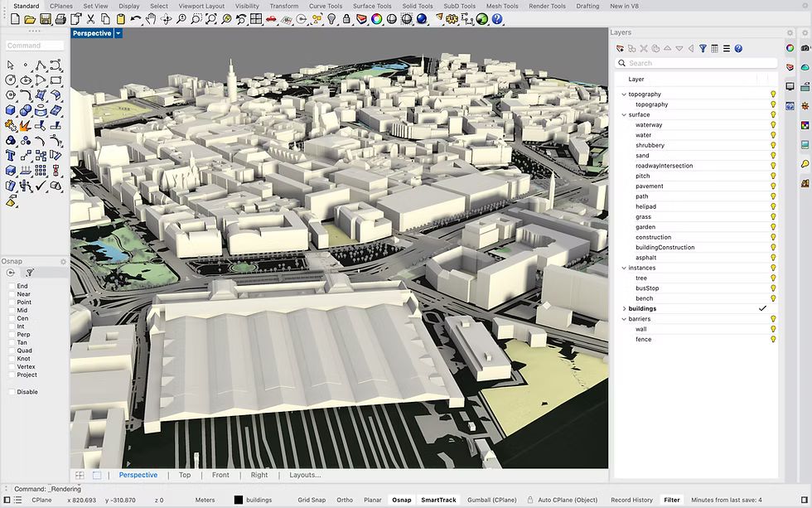This screenshot has width=812, height=508.
Task: Click the Explode tool icon
Action: click(x=26, y=126)
